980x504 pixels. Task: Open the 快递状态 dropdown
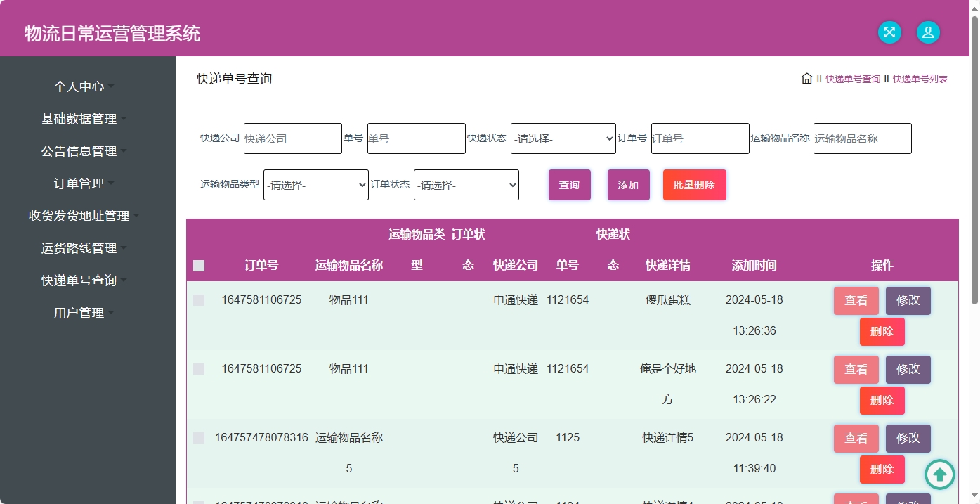pyautogui.click(x=563, y=138)
